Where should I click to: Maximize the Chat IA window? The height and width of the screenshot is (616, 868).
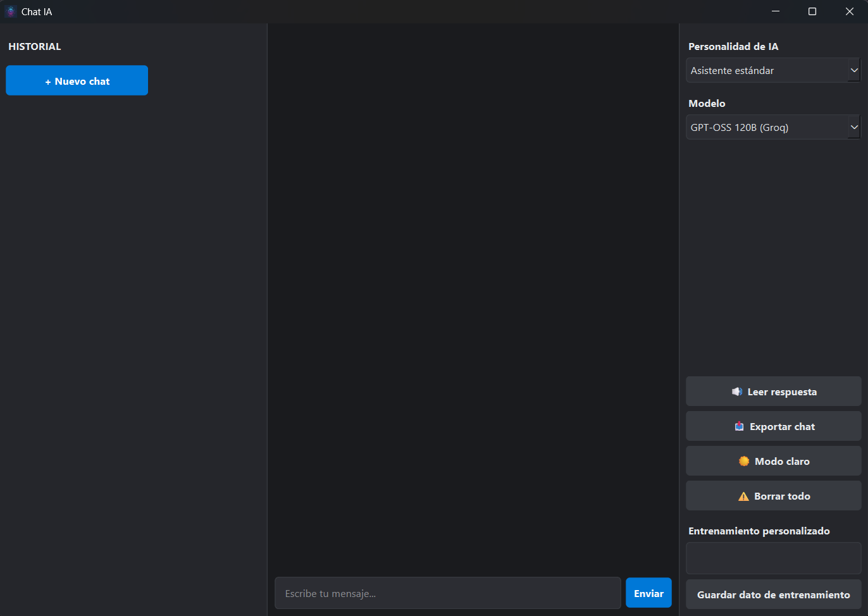coord(812,11)
